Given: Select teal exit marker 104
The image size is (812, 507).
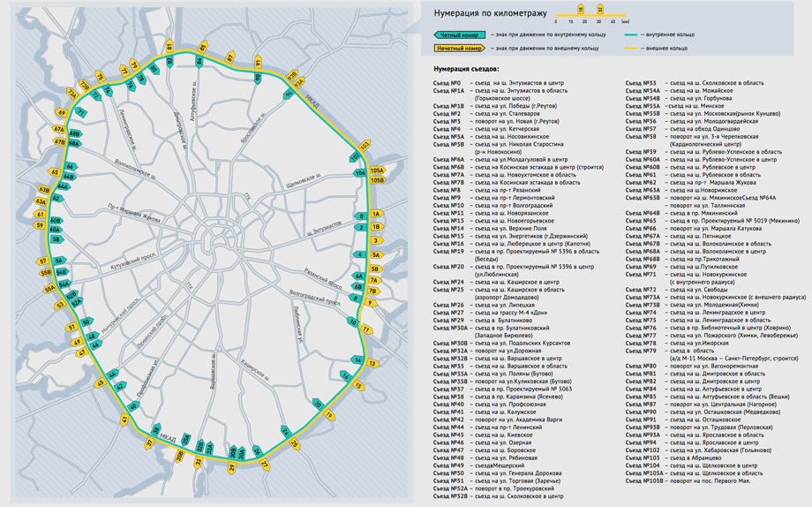Looking at the screenshot, I should click(x=360, y=173).
